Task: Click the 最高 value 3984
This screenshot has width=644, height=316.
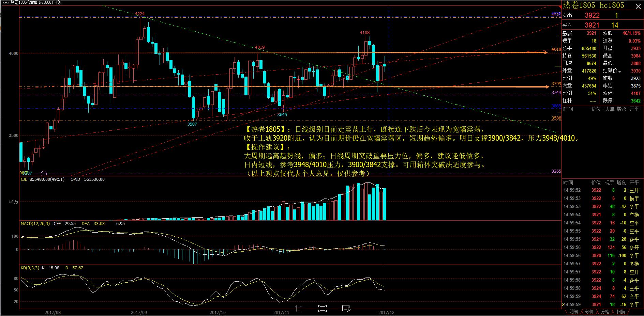Action: pos(636,56)
